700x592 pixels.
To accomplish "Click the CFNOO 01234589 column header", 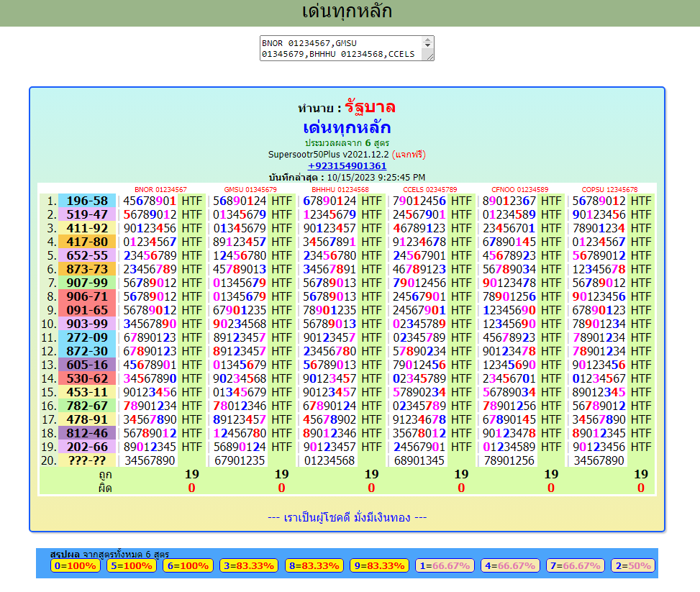I will coord(519,189).
